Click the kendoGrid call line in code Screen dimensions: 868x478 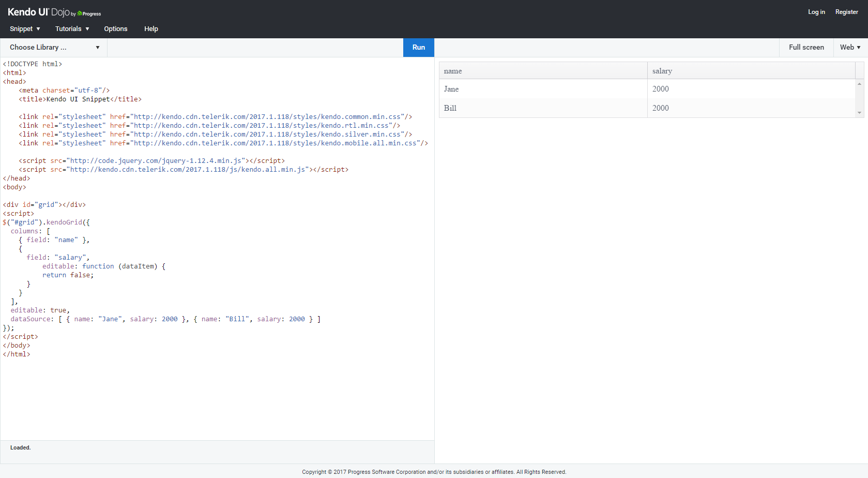click(47, 222)
